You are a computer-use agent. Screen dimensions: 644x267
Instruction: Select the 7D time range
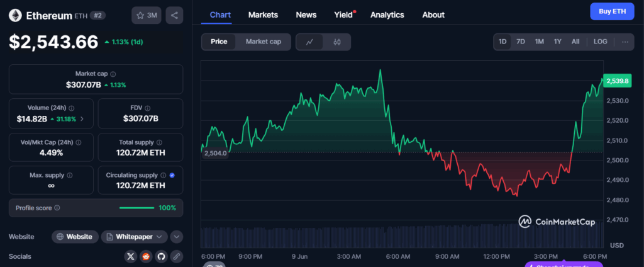(521, 42)
